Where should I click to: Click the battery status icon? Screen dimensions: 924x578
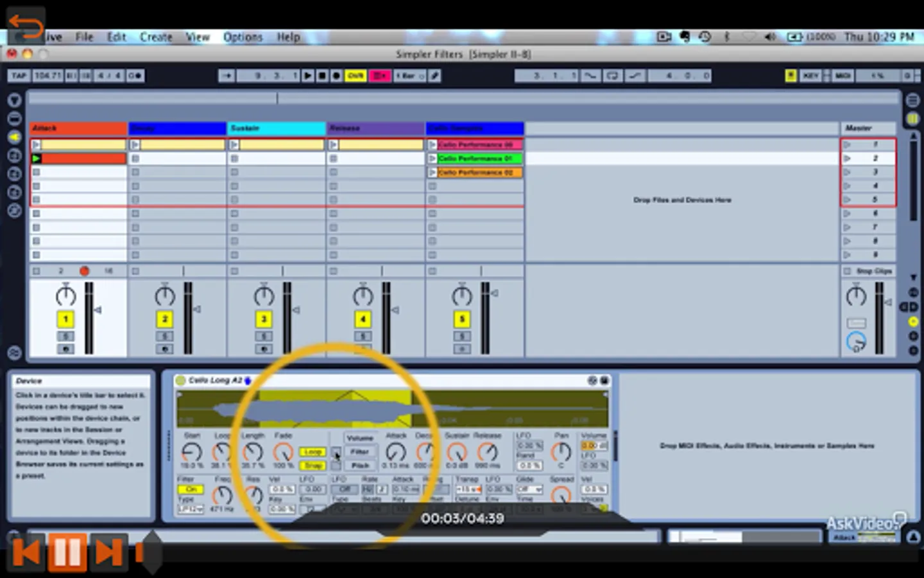tap(795, 37)
